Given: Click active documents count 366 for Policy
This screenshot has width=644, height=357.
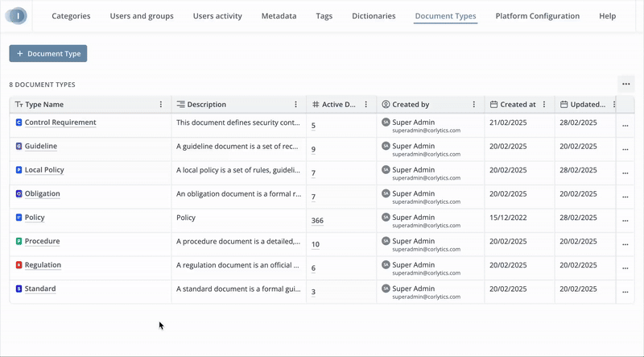Looking at the screenshot, I should (x=316, y=221).
